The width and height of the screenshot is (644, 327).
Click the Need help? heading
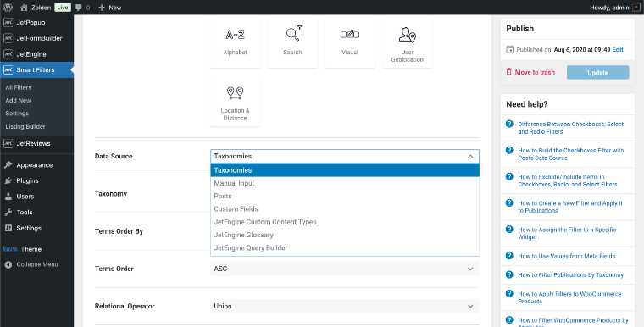click(526, 104)
